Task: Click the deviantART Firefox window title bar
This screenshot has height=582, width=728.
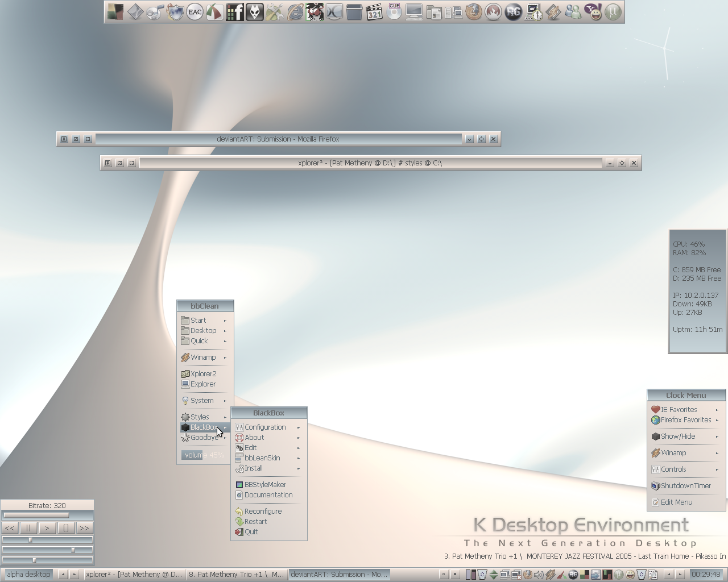Action: (278, 139)
